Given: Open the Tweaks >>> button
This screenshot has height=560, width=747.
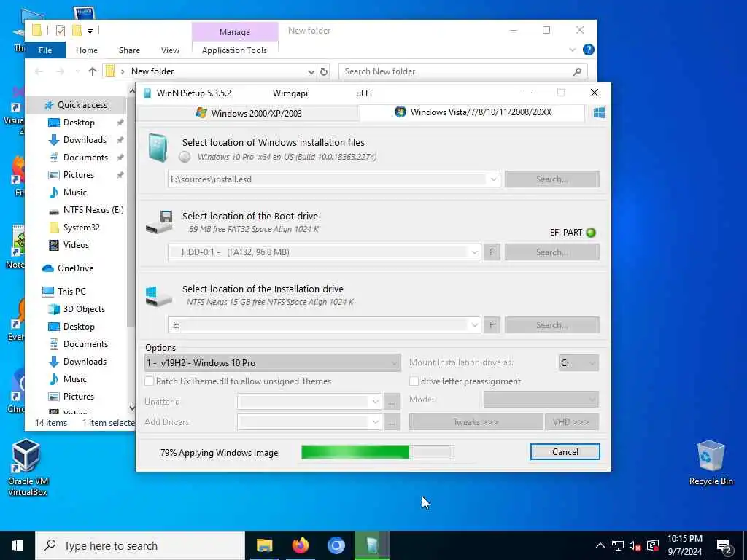Looking at the screenshot, I should 476,422.
